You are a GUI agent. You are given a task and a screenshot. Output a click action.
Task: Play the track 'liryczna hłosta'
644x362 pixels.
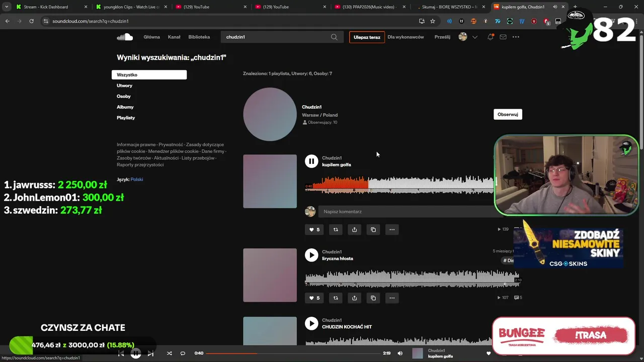tap(311, 255)
